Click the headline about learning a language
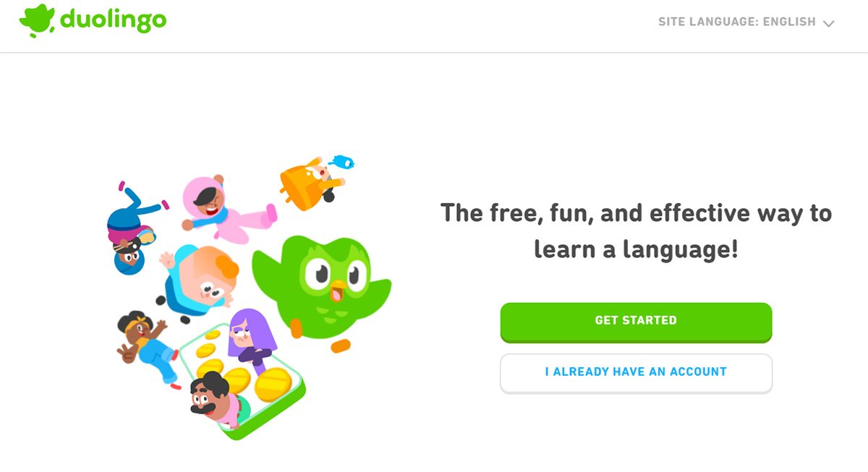This screenshot has width=868, height=472. (x=636, y=231)
